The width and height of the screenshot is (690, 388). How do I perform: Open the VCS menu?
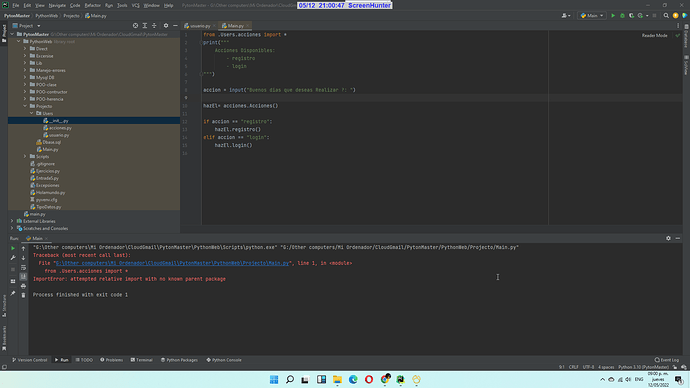pyautogui.click(x=136, y=5)
